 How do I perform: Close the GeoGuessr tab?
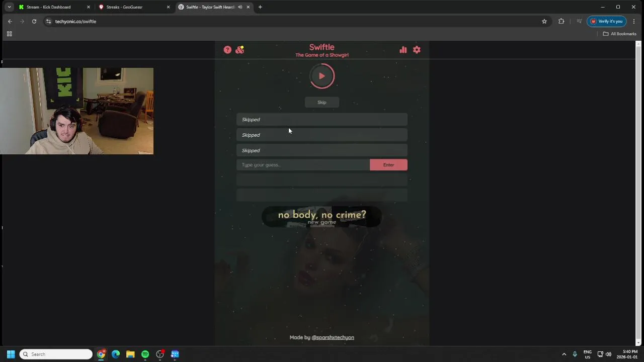pos(168,7)
